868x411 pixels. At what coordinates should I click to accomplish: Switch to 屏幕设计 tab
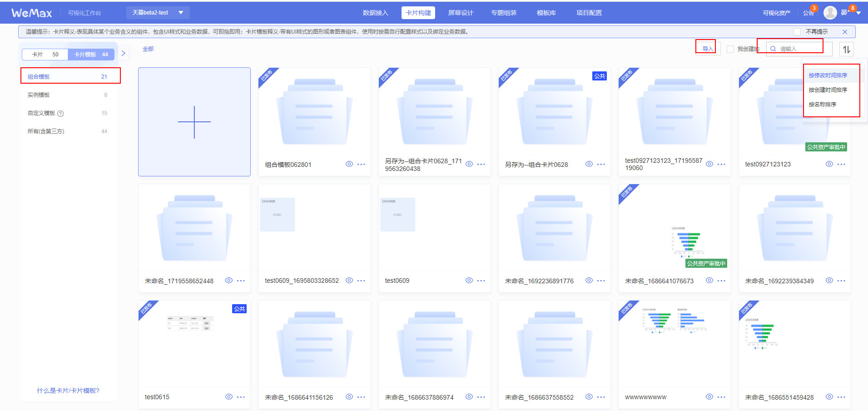click(x=461, y=13)
